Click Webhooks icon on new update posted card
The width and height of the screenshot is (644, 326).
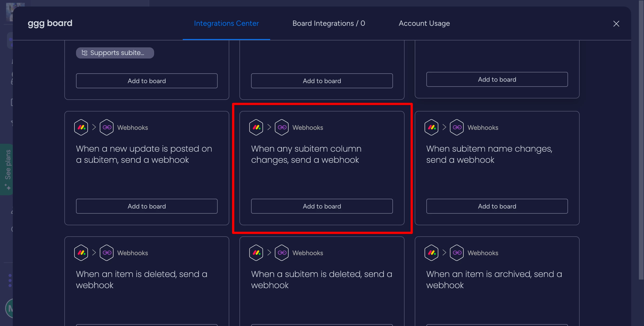(107, 127)
